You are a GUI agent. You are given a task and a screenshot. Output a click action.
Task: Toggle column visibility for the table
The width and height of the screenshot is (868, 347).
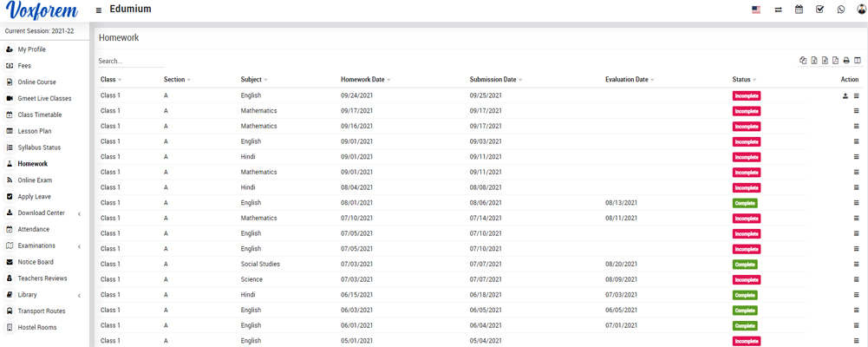coord(858,61)
